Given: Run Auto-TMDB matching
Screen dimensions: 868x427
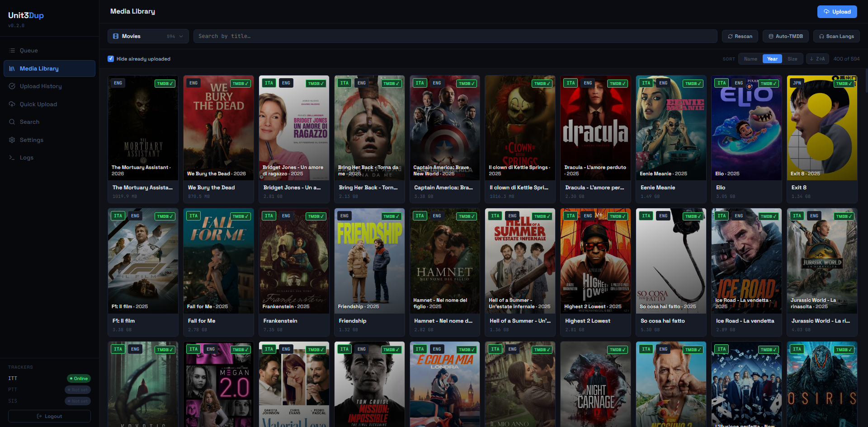Looking at the screenshot, I should [x=785, y=36].
